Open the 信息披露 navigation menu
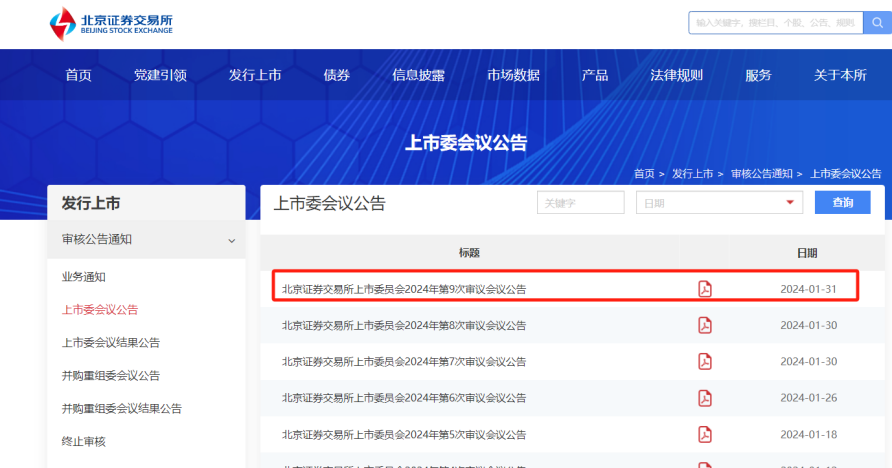Viewport: 892px width, 468px height. [418, 75]
